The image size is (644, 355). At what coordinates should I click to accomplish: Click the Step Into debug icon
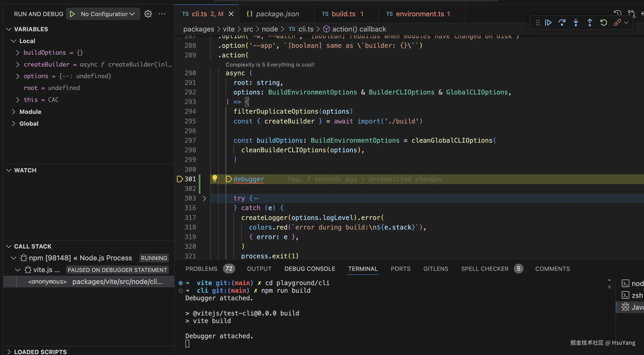tap(576, 23)
